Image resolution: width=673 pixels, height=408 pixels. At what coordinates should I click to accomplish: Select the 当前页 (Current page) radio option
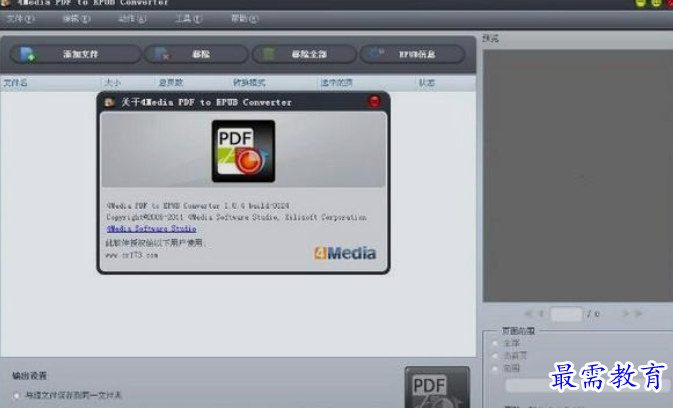pos(496,356)
